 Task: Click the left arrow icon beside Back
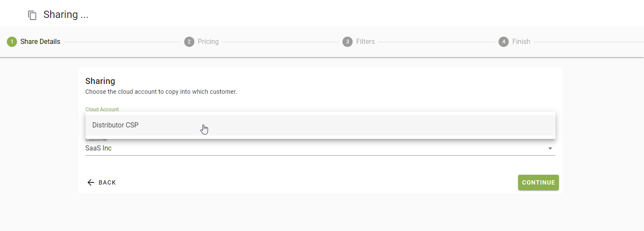(x=91, y=182)
